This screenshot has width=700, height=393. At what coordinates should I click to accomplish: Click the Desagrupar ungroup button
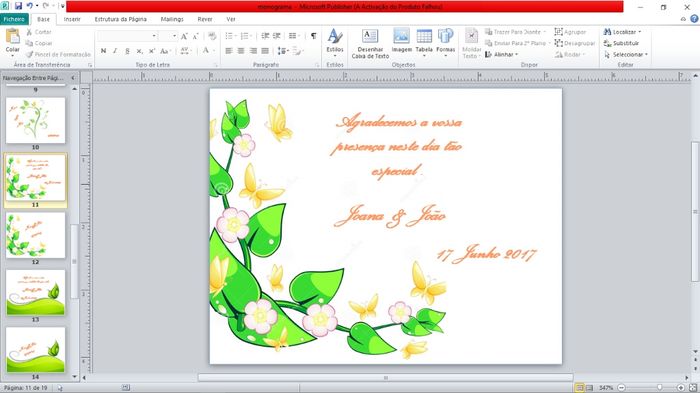point(575,43)
